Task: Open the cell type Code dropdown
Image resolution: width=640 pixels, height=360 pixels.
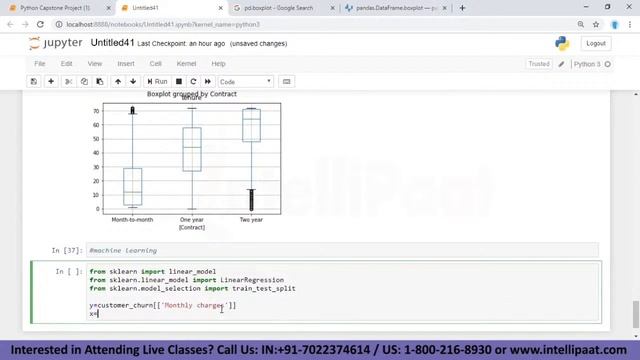Action: click(x=245, y=82)
